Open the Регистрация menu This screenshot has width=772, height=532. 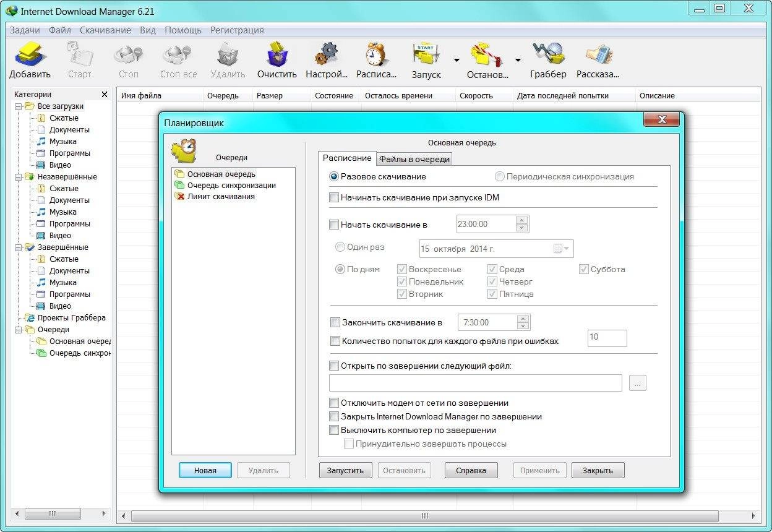point(237,30)
